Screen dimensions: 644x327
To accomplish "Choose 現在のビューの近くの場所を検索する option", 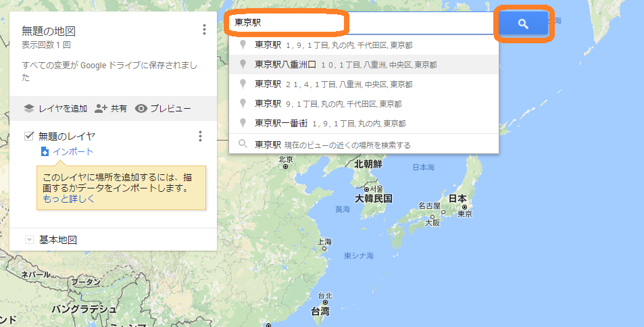I will [x=364, y=144].
